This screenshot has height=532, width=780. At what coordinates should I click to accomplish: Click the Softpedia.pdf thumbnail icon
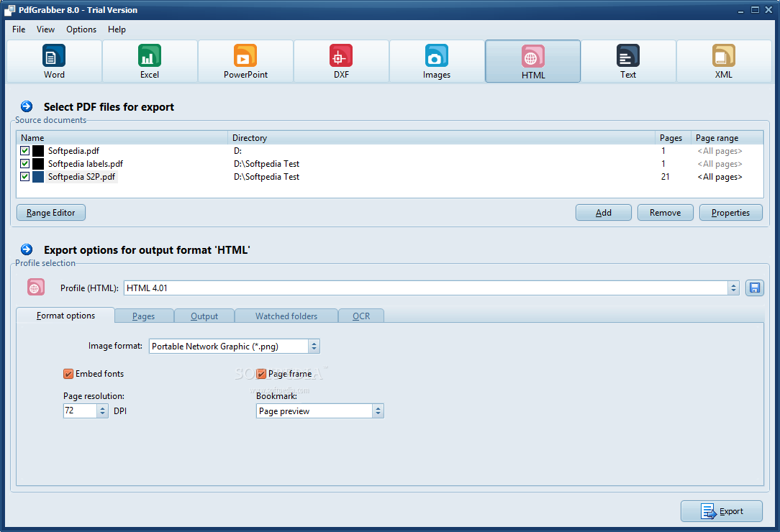38,151
